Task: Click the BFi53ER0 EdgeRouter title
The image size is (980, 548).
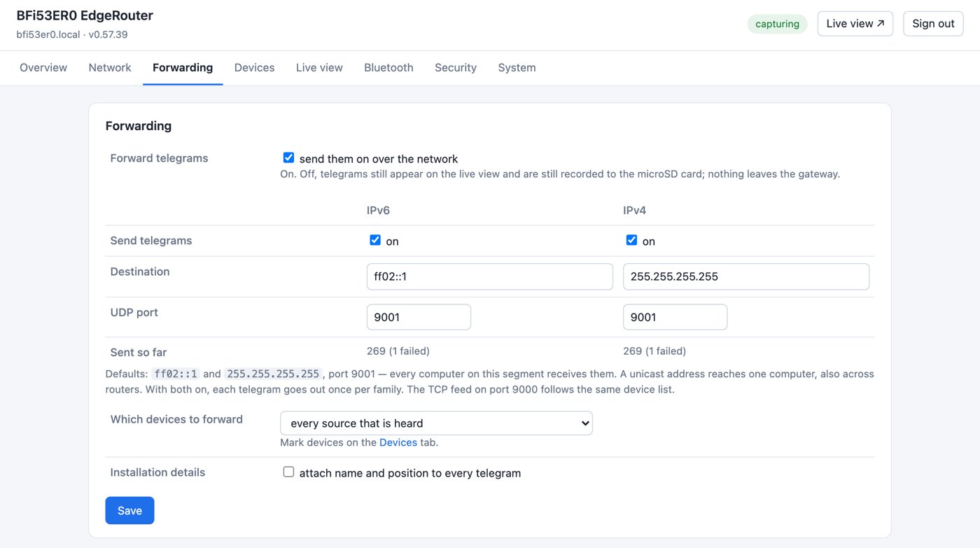Action: click(x=85, y=15)
